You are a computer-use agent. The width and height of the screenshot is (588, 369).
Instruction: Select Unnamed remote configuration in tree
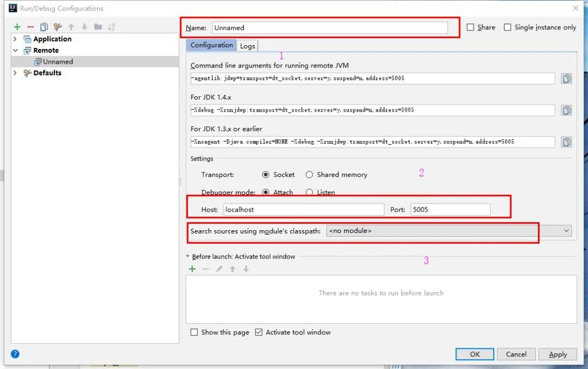click(x=95, y=61)
